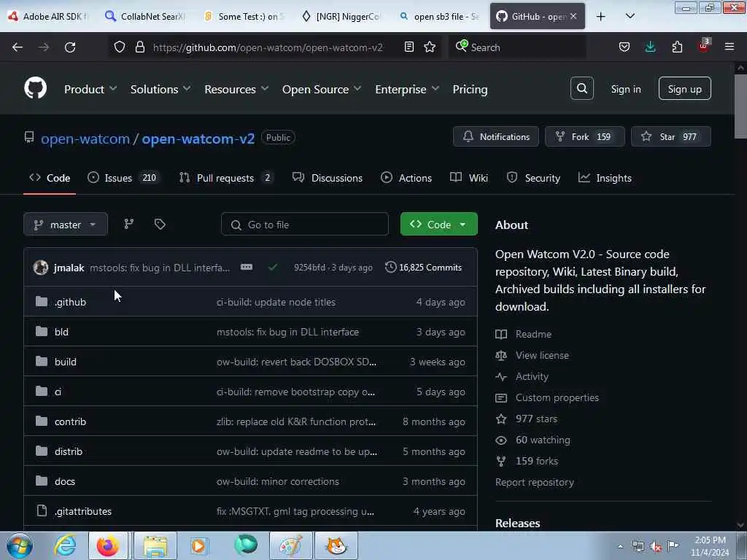The image size is (747, 560).
Task: Expand the Enterprise menu
Action: [x=407, y=89]
